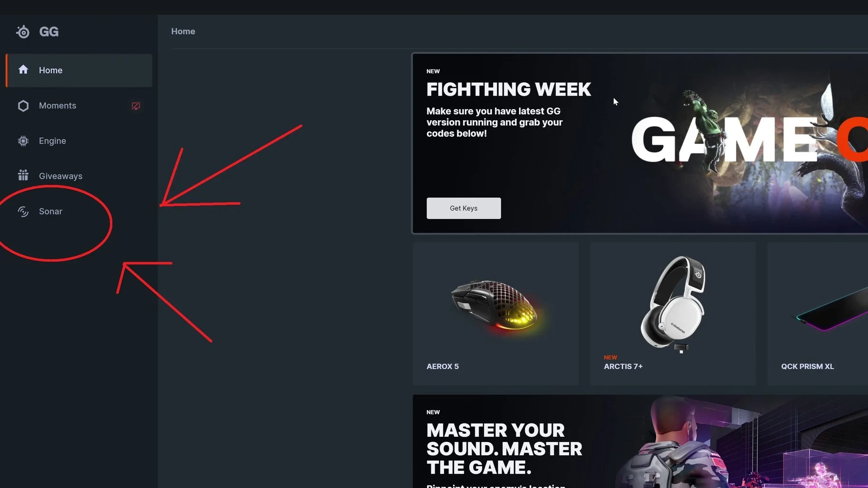Go to the Engine section label

pyautogui.click(x=52, y=141)
